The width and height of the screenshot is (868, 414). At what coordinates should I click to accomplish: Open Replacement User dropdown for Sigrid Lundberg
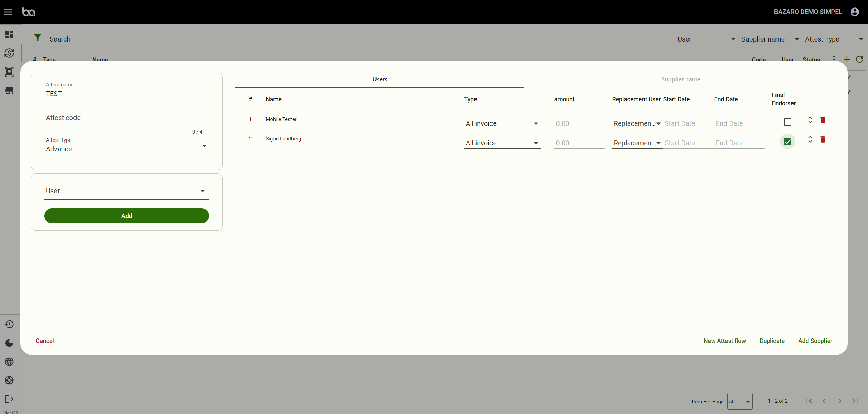coord(637,143)
